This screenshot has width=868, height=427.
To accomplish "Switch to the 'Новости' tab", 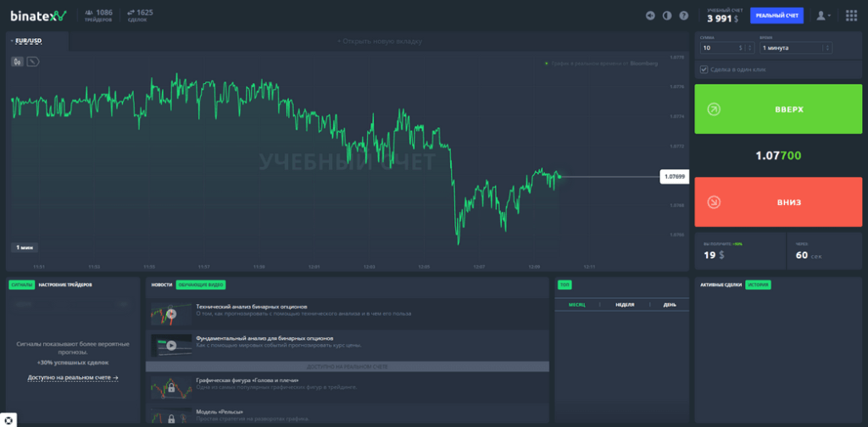I will (161, 285).
